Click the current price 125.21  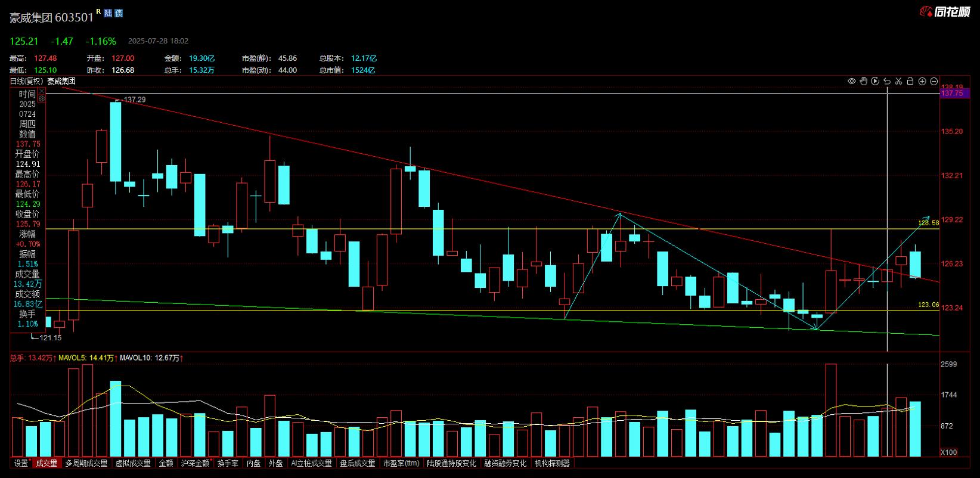[x=24, y=41]
